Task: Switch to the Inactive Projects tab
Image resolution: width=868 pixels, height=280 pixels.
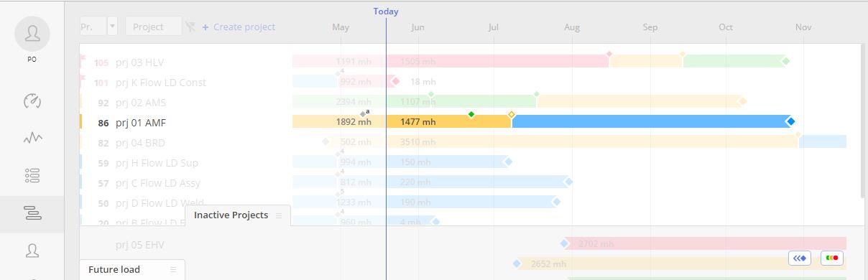Action: click(231, 215)
